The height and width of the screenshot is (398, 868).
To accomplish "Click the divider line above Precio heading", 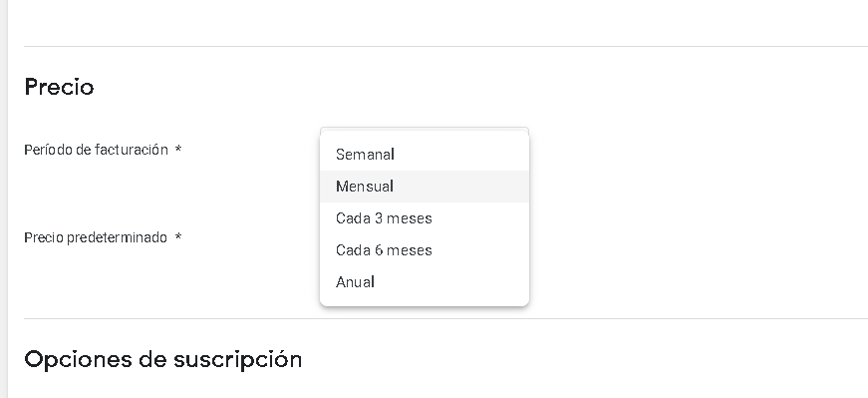I will point(445,47).
